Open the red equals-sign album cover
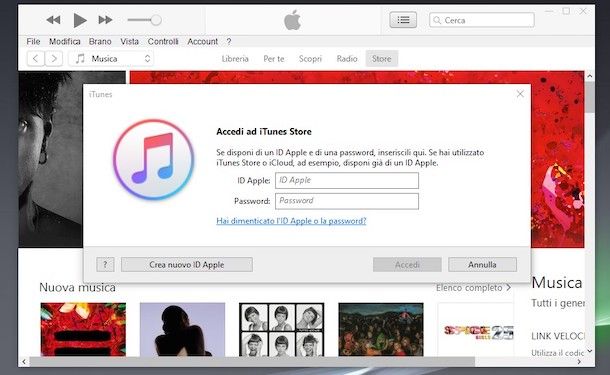 (83, 329)
